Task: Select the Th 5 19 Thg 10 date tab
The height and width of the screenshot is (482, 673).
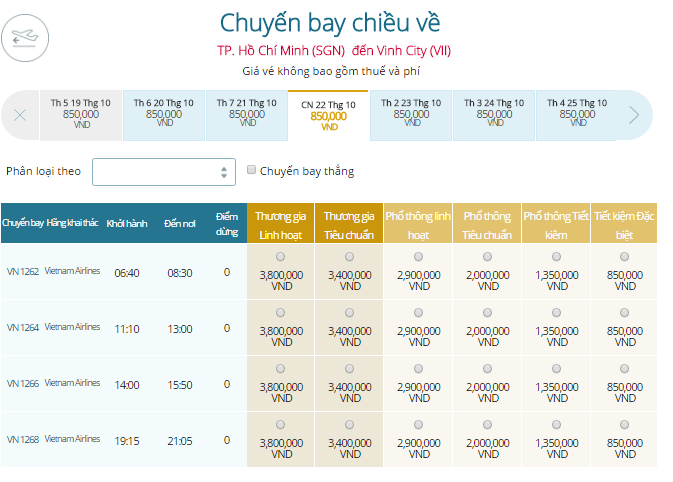Action: point(81,113)
